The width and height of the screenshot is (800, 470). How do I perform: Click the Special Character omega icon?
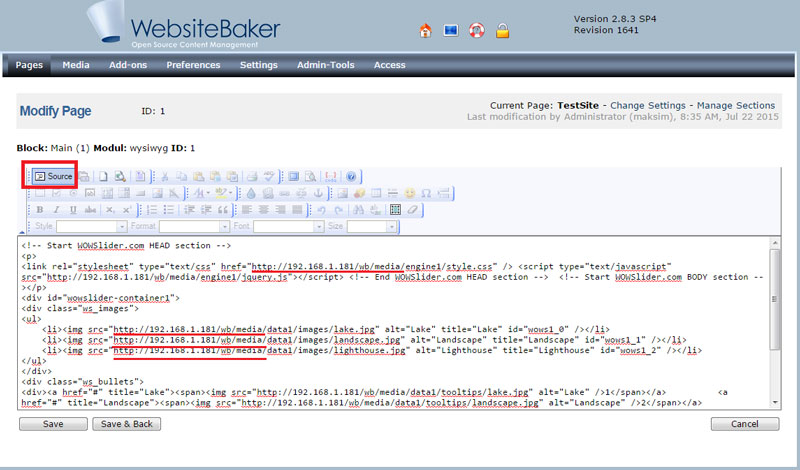point(426,193)
